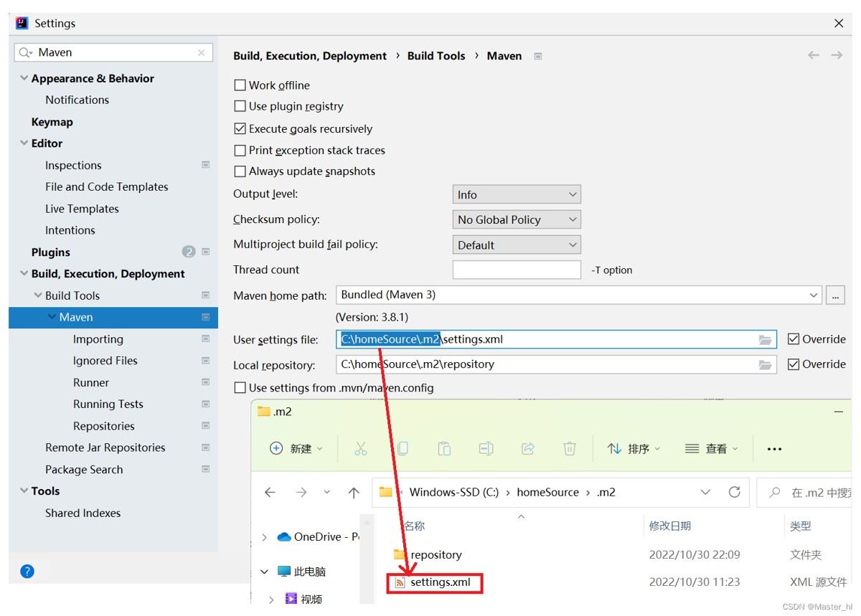The width and height of the screenshot is (861, 616).
Task: Open the Output level dropdown
Action: pos(516,194)
